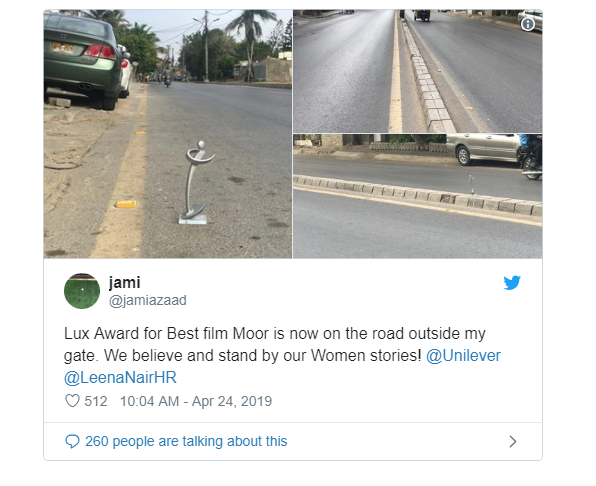Open the jami display name

[124, 283]
